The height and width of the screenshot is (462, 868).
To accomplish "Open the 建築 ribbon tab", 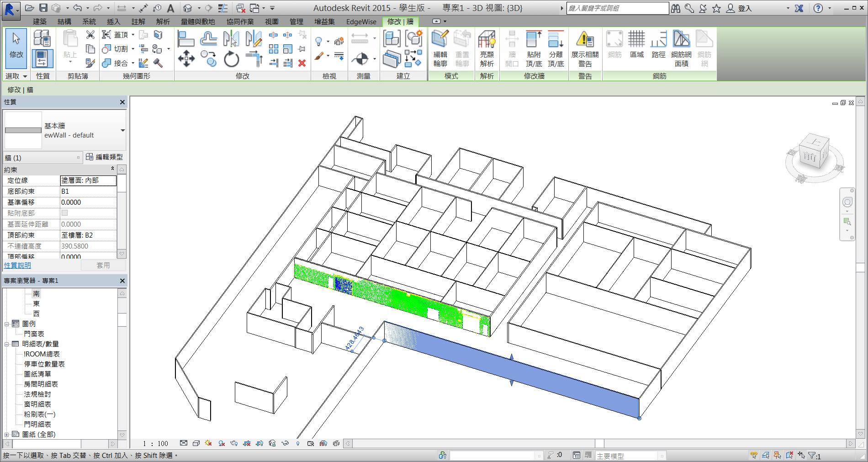I will (x=40, y=21).
